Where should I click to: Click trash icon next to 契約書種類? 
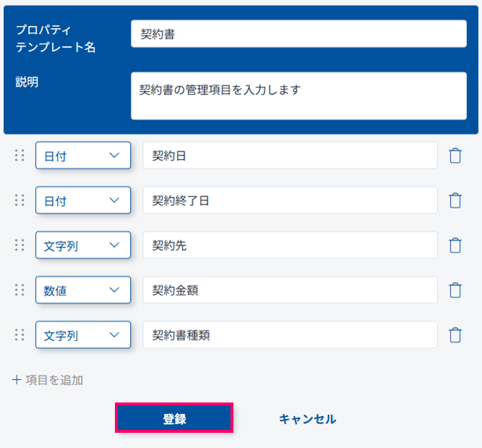click(455, 335)
